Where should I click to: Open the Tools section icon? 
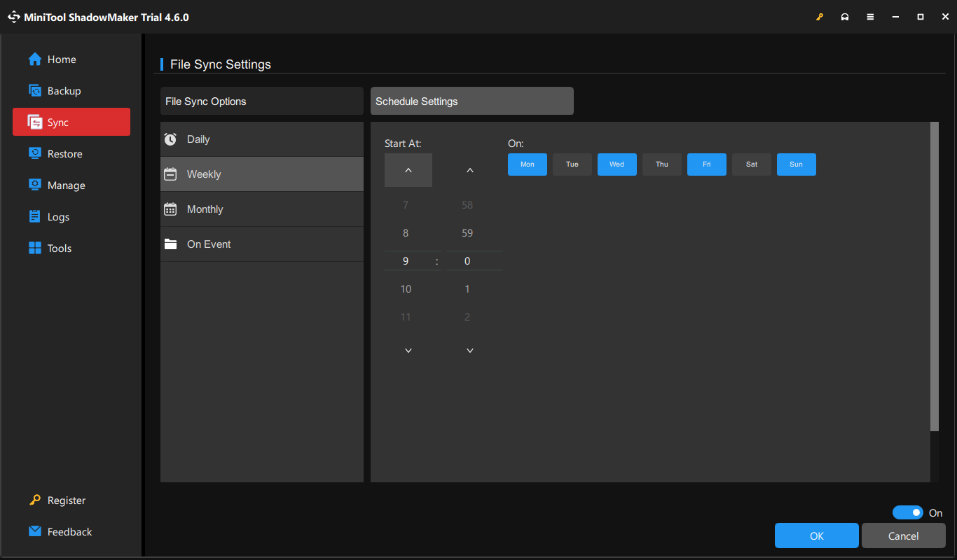pos(35,248)
